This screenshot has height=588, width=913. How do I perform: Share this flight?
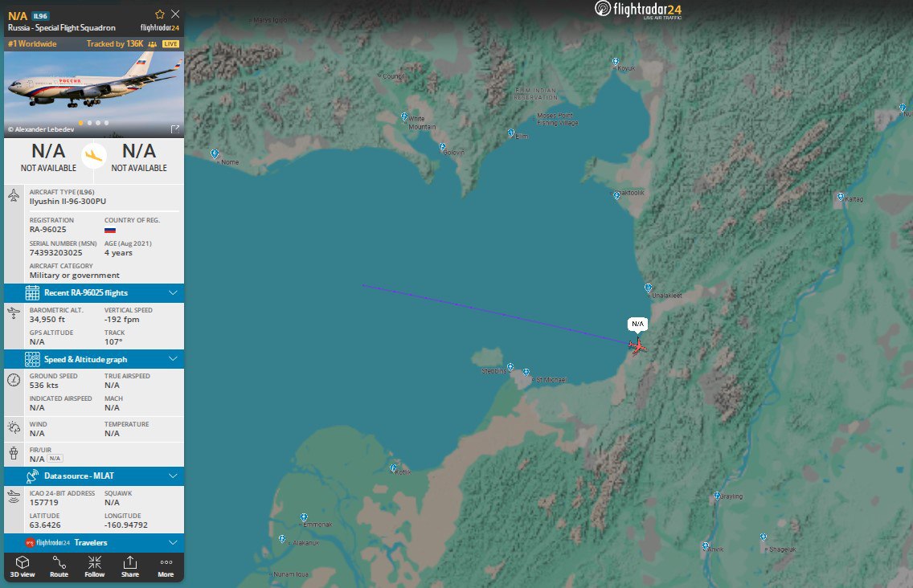coord(130,566)
